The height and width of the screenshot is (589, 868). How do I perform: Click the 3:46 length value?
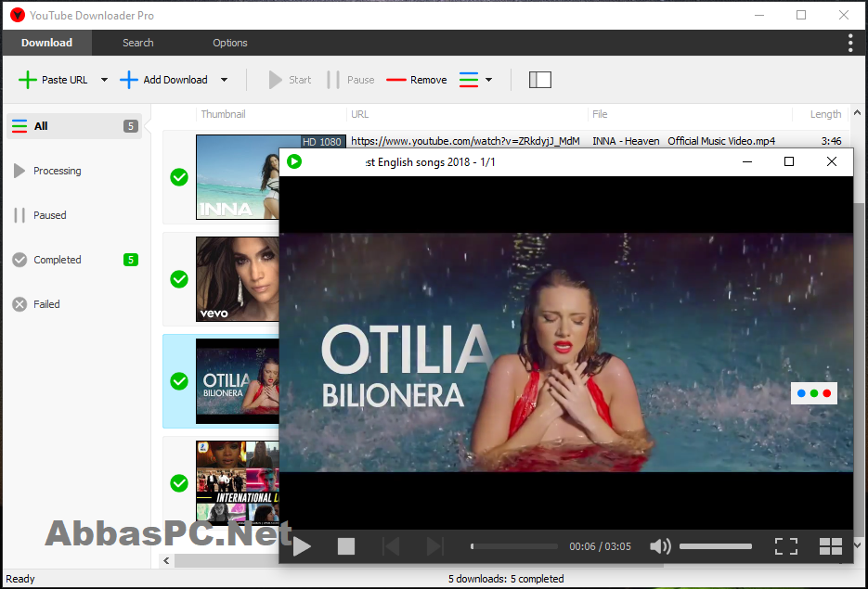click(832, 141)
